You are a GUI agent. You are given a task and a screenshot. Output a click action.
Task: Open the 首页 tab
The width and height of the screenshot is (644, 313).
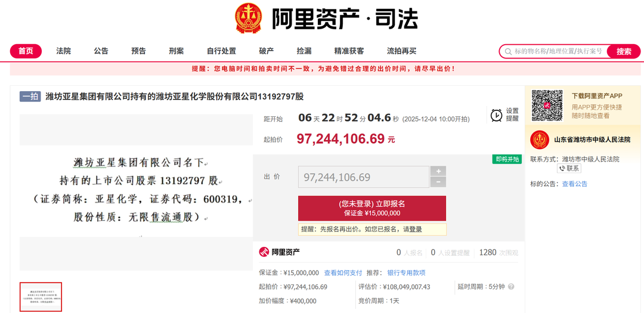(26, 51)
